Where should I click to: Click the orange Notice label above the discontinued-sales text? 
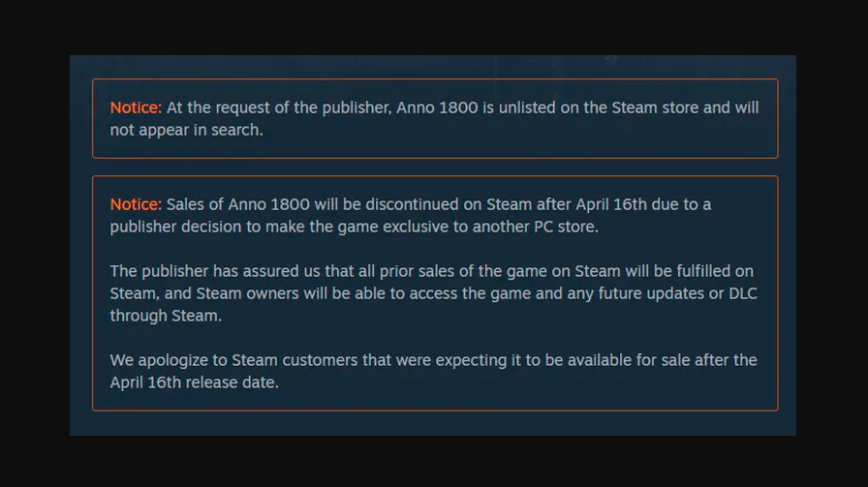(x=135, y=204)
